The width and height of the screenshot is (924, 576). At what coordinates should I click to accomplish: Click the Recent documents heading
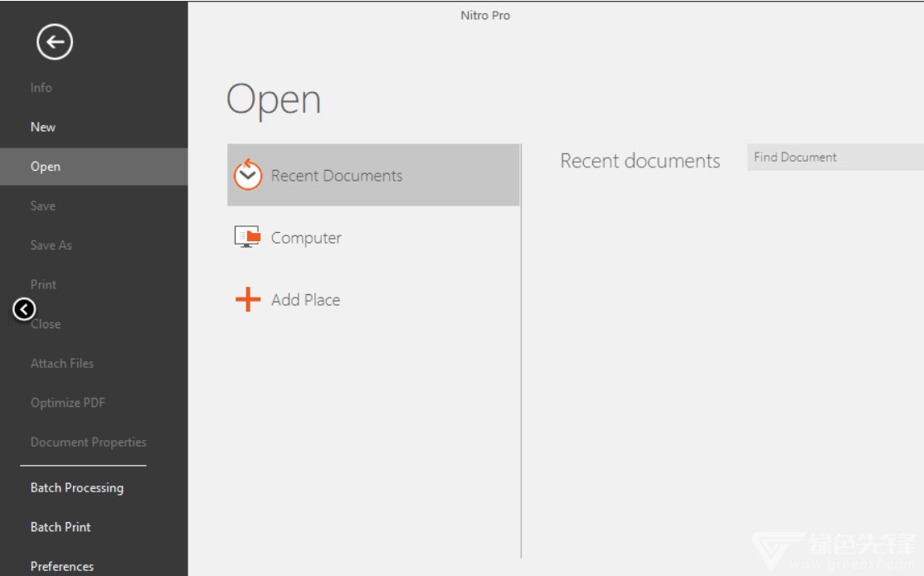pyautogui.click(x=640, y=161)
